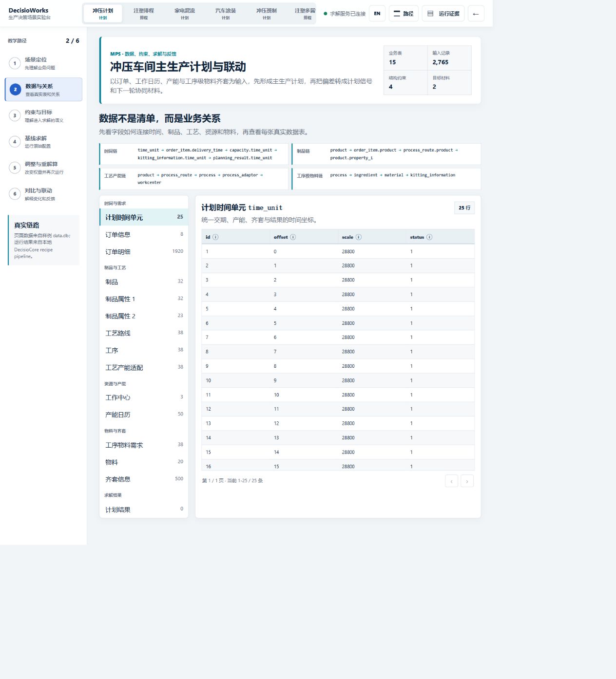The image size is (616, 679).
Task: Select the 工艺路线 table entry
Action: pyautogui.click(x=144, y=333)
